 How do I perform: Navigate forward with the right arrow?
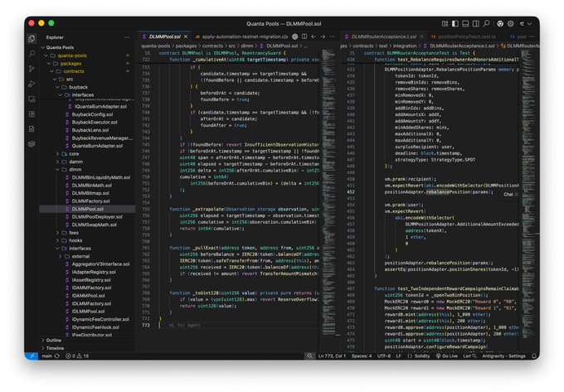[x=323, y=36]
